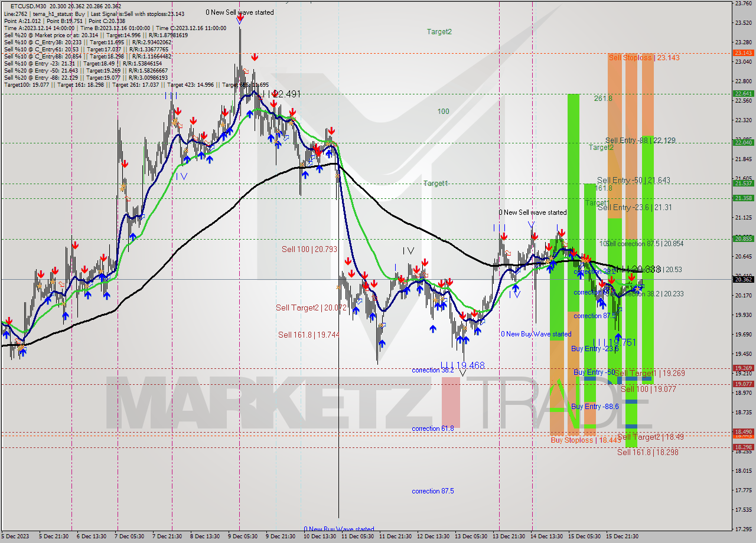Click the red 19.077 price tag
This screenshot has width=756, height=543.
744,384
